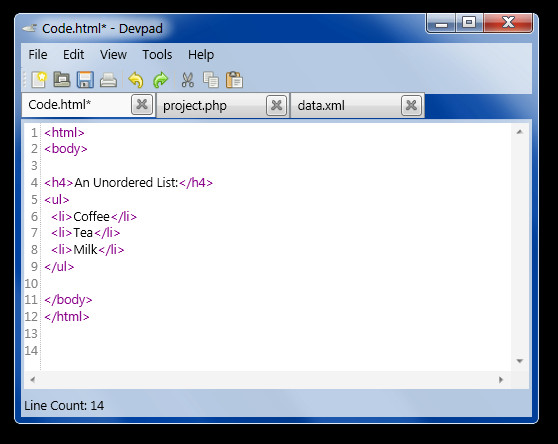Viewport: 558px width, 444px height.
Task: Click the vertical scrollbar down arrow
Action: pyautogui.click(x=520, y=361)
